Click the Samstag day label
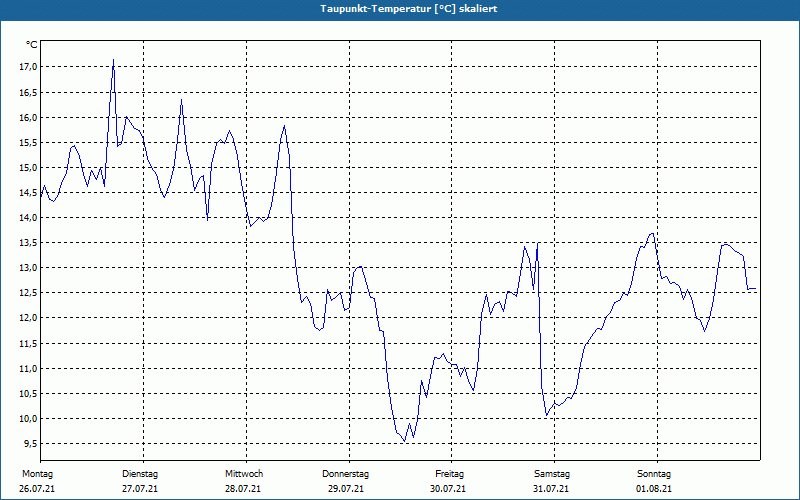 click(552, 474)
